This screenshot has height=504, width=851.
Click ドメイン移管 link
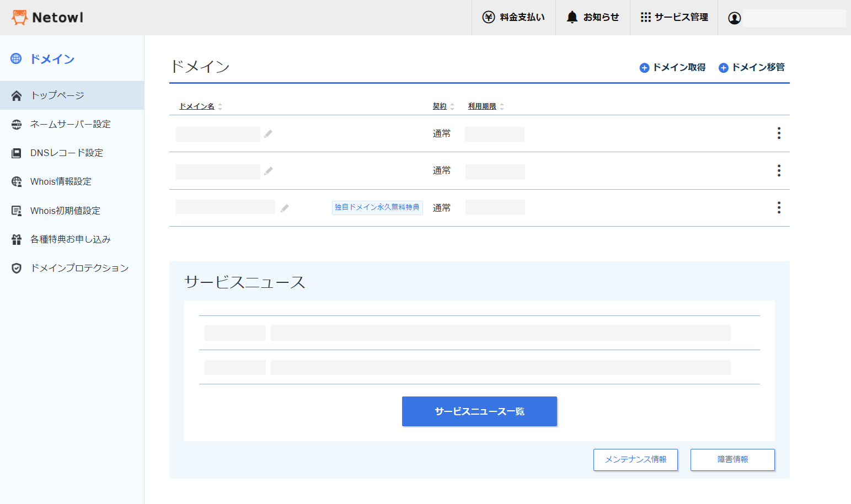(x=758, y=67)
